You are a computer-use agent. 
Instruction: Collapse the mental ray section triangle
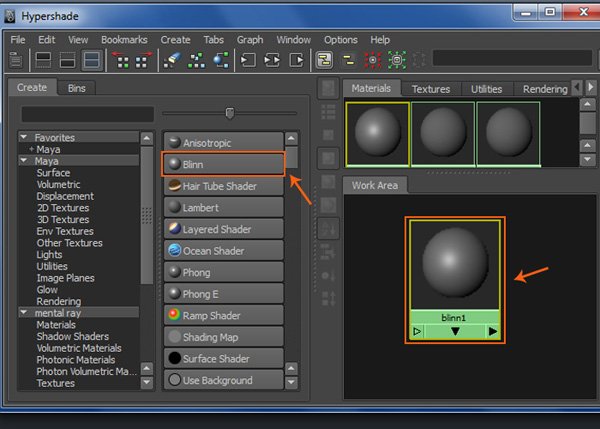click(24, 312)
